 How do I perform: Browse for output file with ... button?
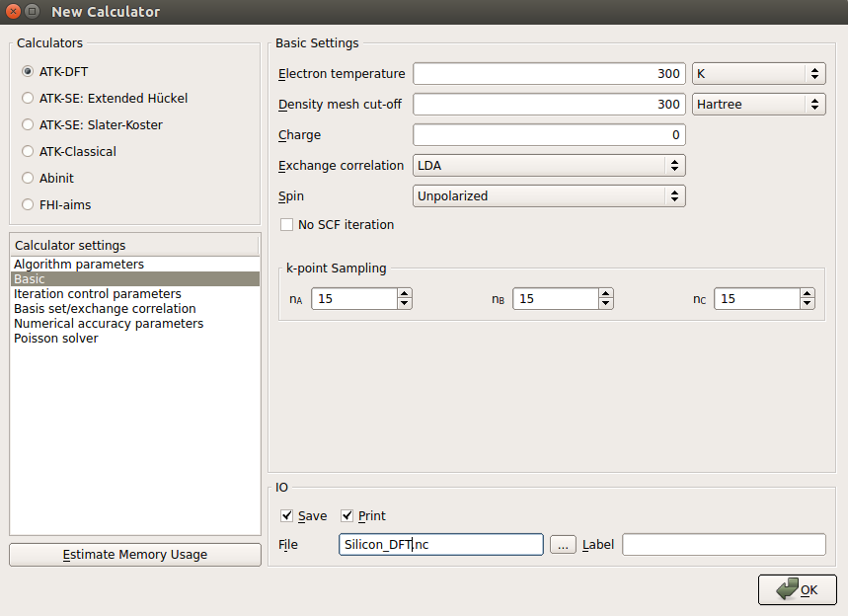[x=563, y=545]
